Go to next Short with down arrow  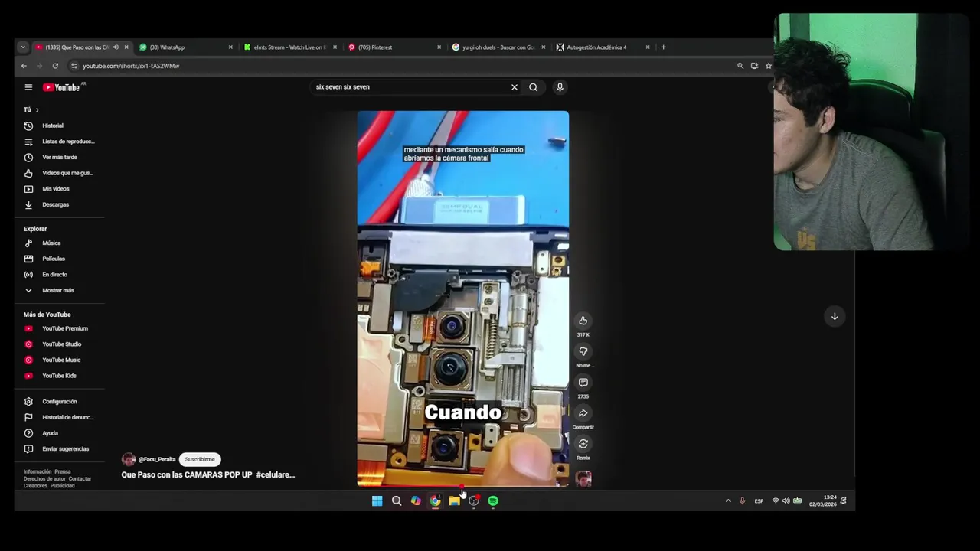(835, 316)
